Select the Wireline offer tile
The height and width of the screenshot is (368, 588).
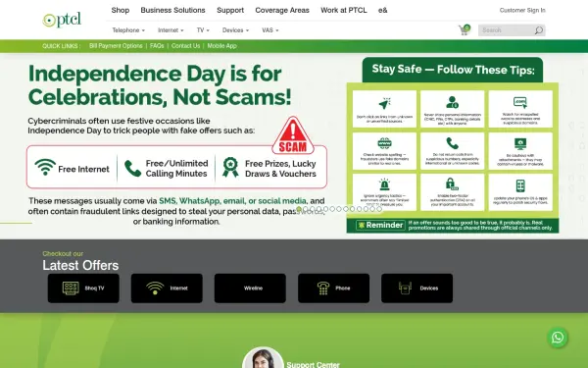pos(250,288)
